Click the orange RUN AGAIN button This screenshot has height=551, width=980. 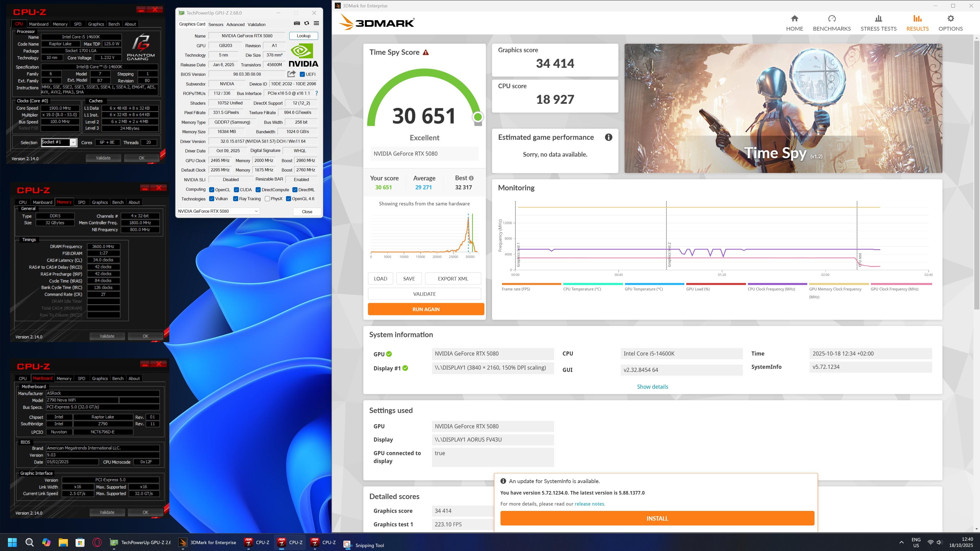tap(426, 309)
